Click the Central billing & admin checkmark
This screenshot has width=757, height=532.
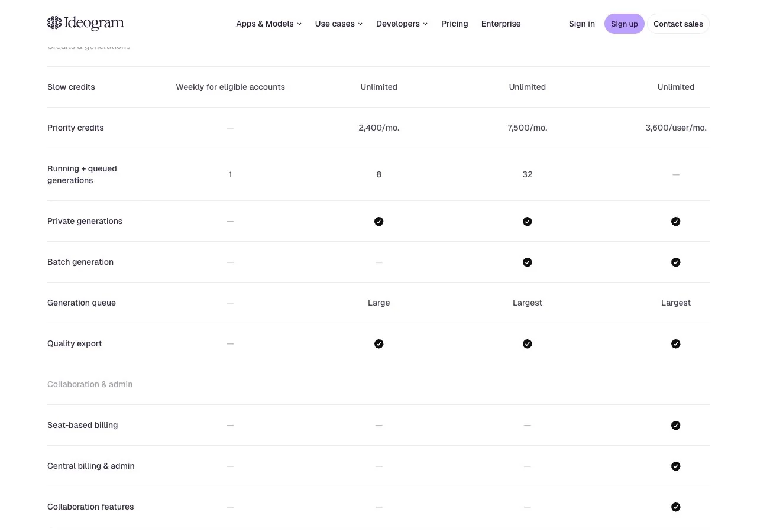[x=676, y=466]
